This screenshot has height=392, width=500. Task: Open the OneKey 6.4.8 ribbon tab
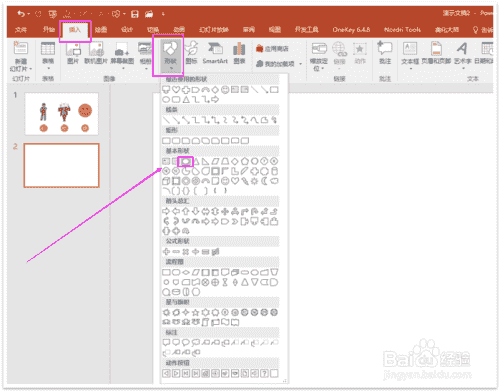[x=351, y=30]
